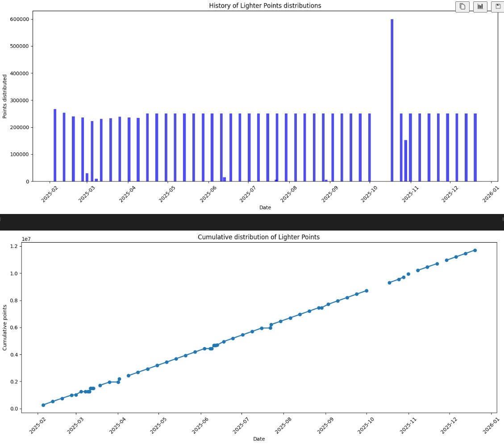This screenshot has height=445, width=504.
Task: Click the 2026-01 date tick on the cumulative chart
Action: click(x=491, y=425)
